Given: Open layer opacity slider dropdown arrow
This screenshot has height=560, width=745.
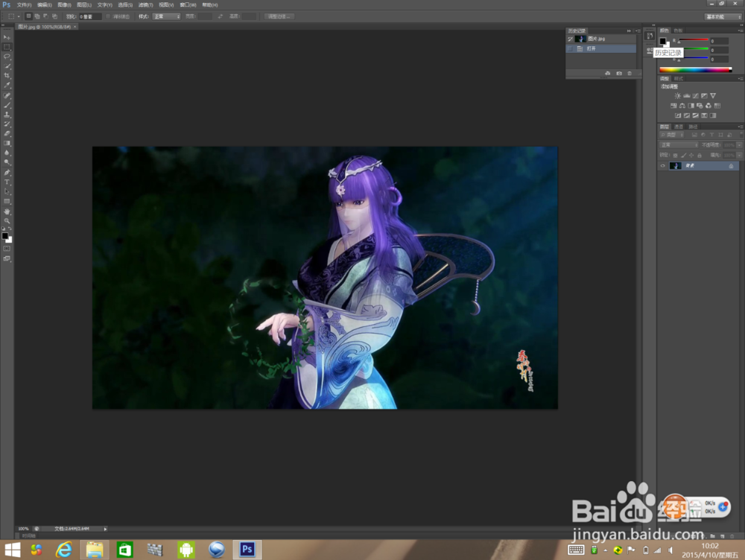Looking at the screenshot, I should 739,145.
